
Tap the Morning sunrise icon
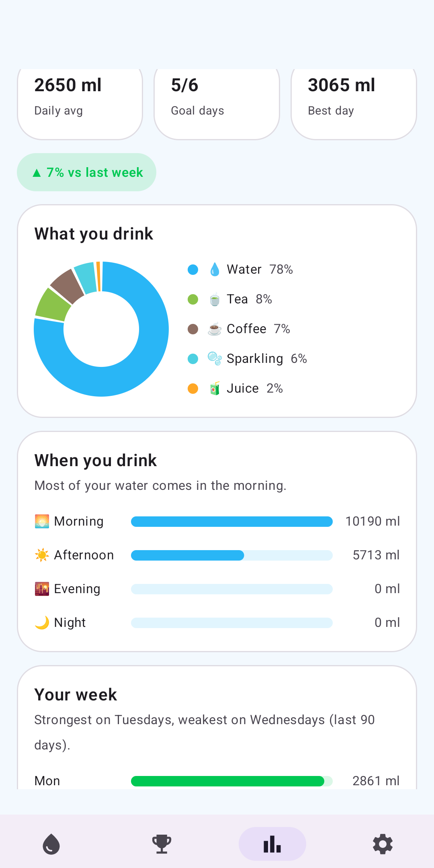[42, 521]
